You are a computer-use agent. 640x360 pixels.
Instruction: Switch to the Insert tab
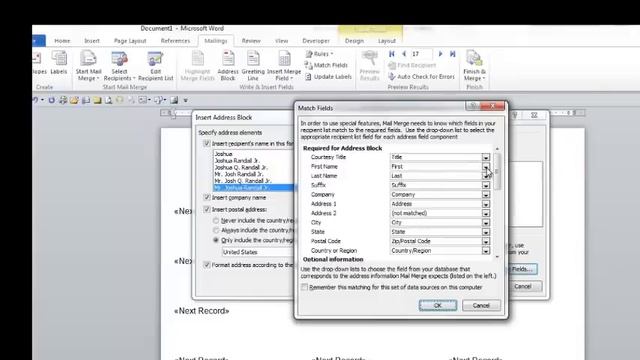coord(92,41)
